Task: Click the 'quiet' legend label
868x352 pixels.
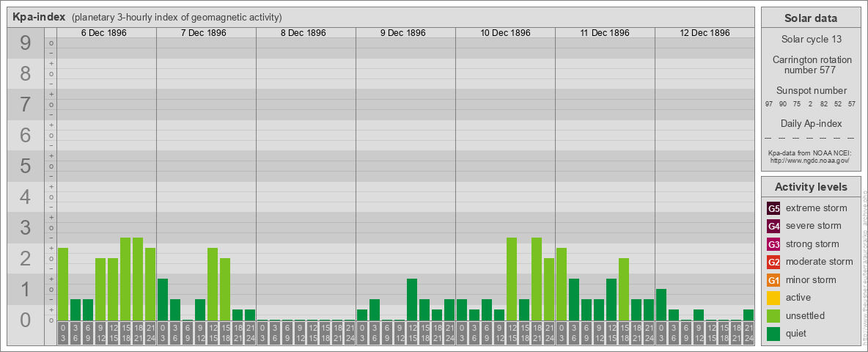Action: 798,334
